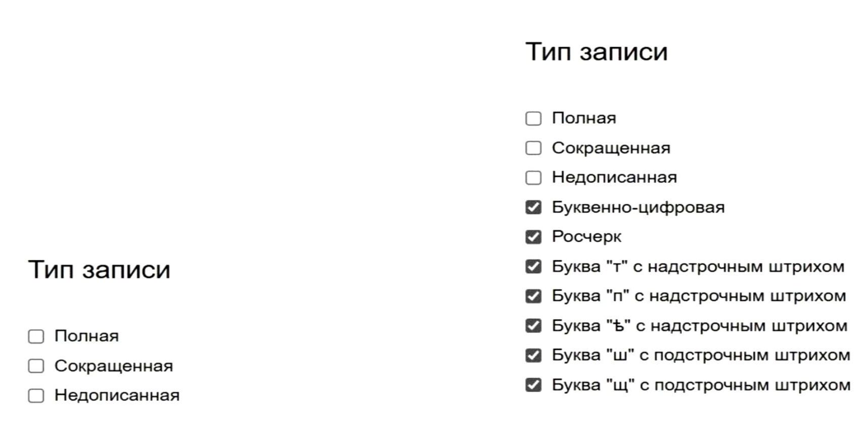Check Недописанная in the ten-option list
868x431 pixels.
click(533, 178)
